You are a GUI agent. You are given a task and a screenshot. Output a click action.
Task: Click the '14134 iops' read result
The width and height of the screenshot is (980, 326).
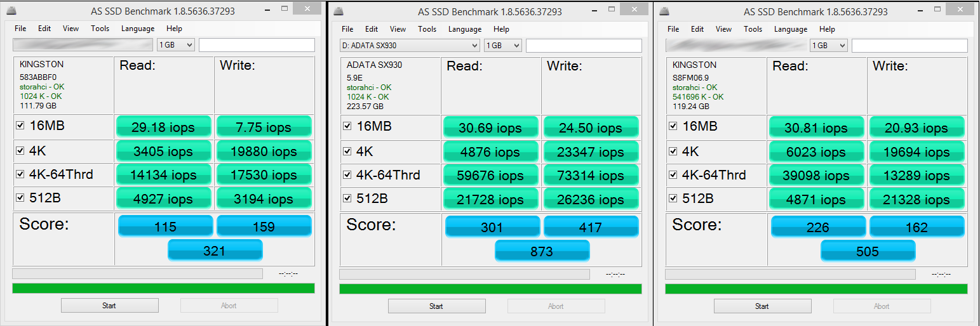click(x=164, y=174)
